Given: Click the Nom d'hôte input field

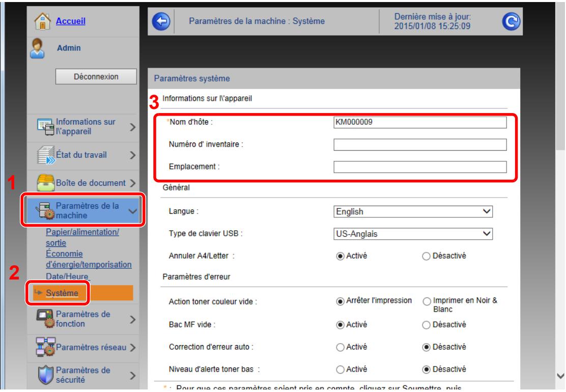Looking at the screenshot, I should [x=420, y=122].
